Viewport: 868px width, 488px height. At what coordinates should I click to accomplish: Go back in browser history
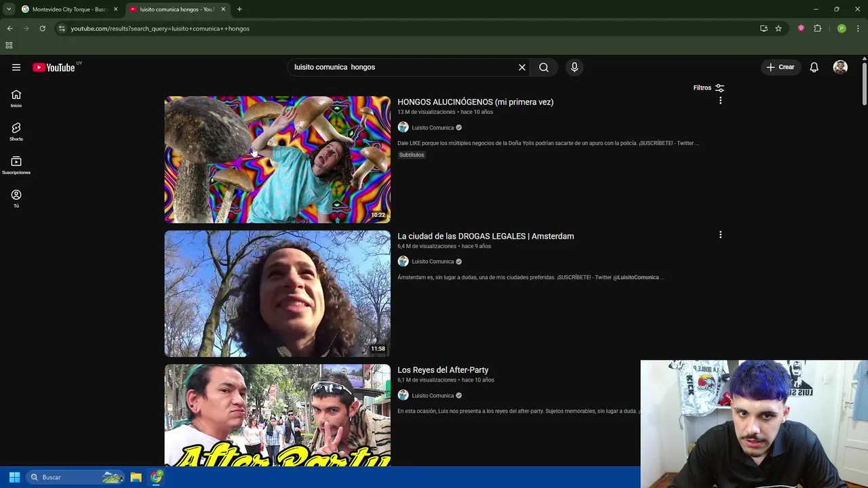pyautogui.click(x=9, y=28)
